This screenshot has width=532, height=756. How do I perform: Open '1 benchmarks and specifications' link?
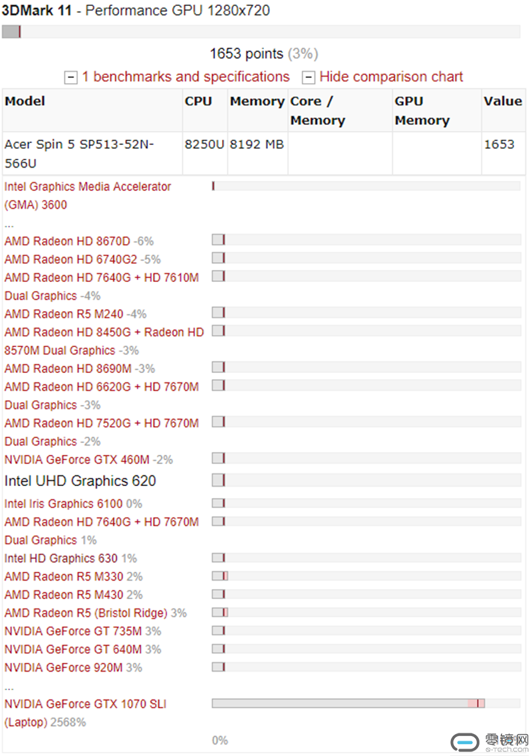(x=186, y=76)
